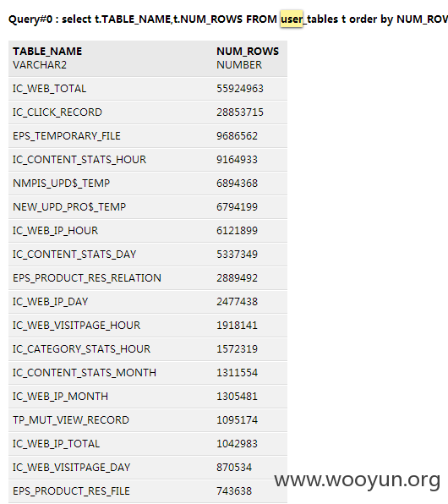The width and height of the screenshot is (448, 504).
Task: Click the highlighted word user in query
Action: tap(292, 19)
